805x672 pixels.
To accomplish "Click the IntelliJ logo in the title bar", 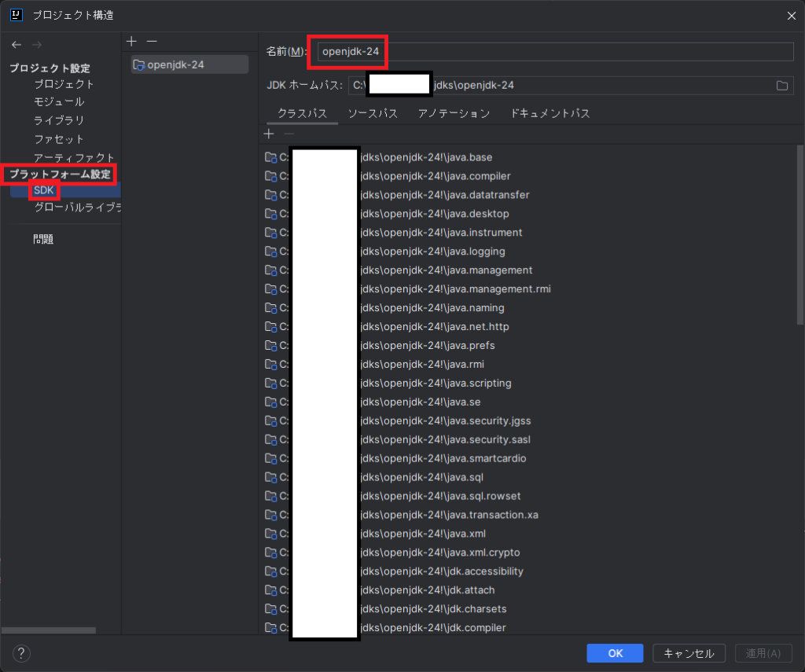I will 17,14.
